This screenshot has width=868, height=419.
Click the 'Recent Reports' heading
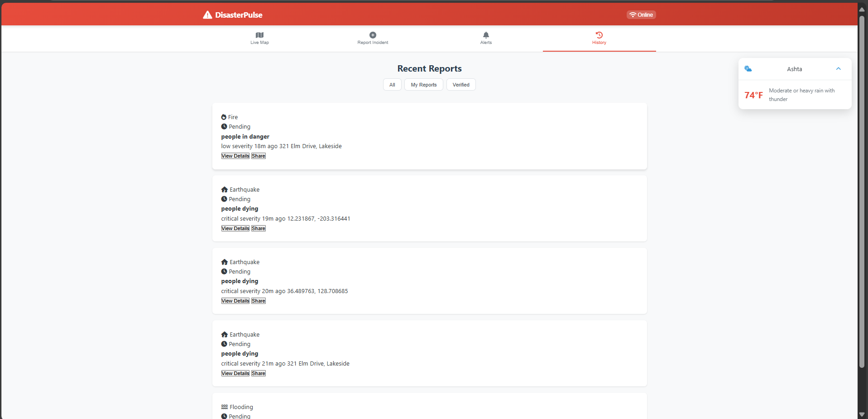coord(430,68)
